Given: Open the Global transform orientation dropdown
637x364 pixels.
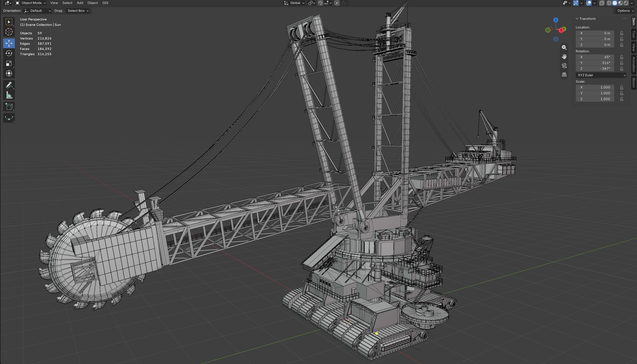Looking at the screenshot, I should [x=294, y=3].
